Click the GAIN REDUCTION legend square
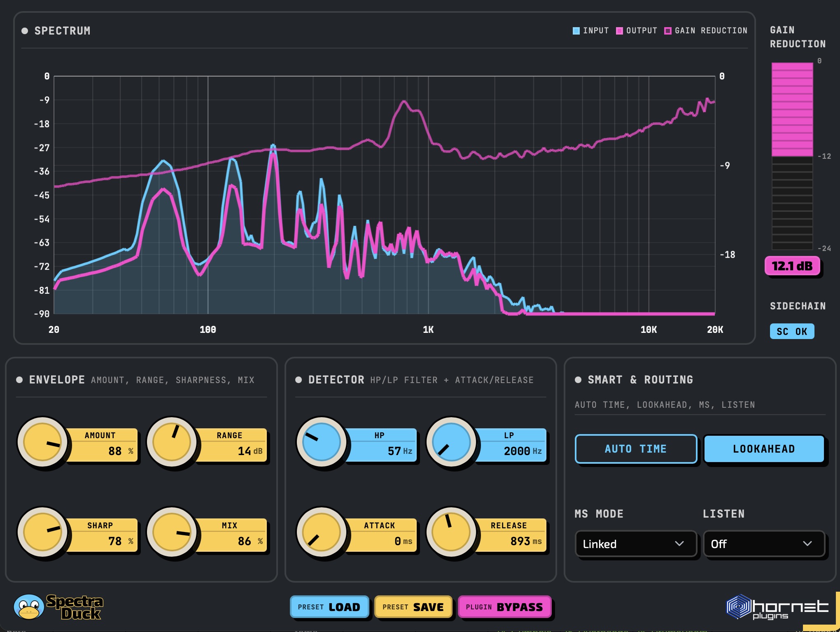840x632 pixels. pyautogui.click(x=668, y=31)
